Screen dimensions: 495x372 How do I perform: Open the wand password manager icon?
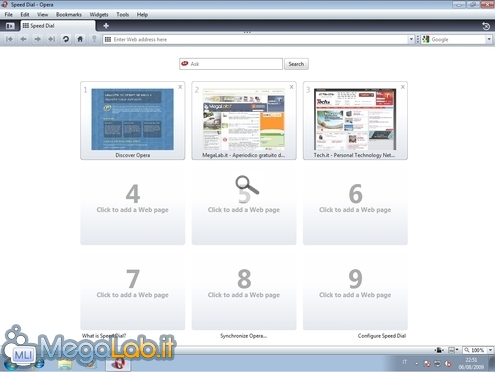click(x=94, y=39)
